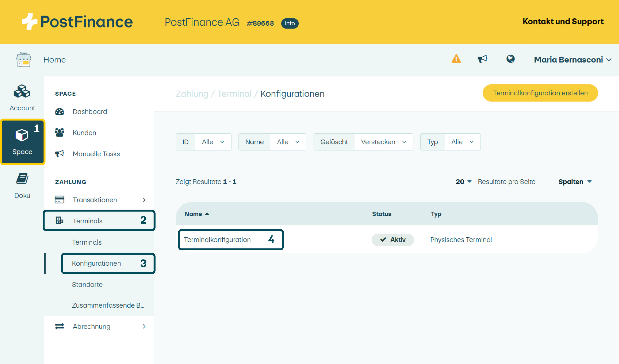Open Dashboard in the sidebar
Screen dimensions: 619x364
click(x=90, y=112)
